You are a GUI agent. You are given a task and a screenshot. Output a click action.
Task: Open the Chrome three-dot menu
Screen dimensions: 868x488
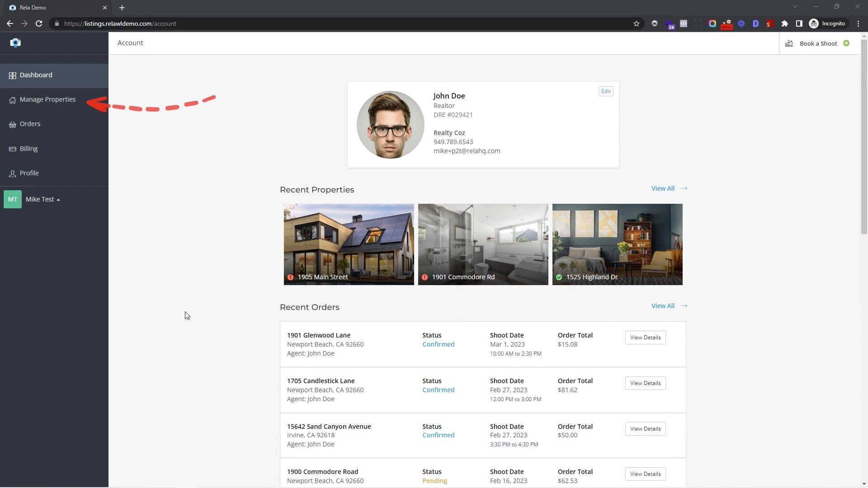coord(858,23)
